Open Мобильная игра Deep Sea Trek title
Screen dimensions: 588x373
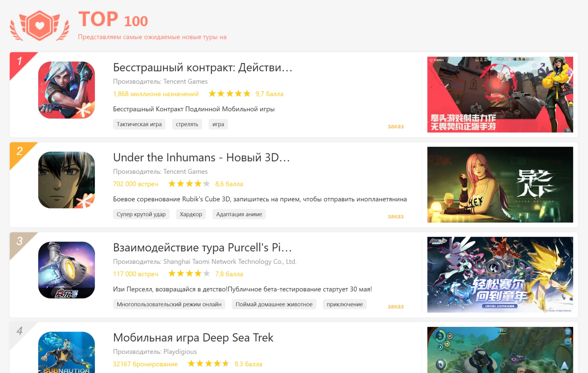(x=193, y=337)
